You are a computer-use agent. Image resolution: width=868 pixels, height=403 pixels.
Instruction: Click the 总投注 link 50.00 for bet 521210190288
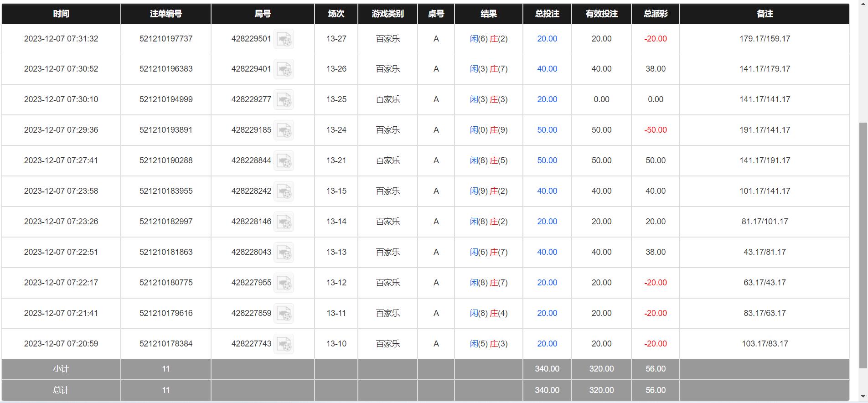pyautogui.click(x=547, y=160)
